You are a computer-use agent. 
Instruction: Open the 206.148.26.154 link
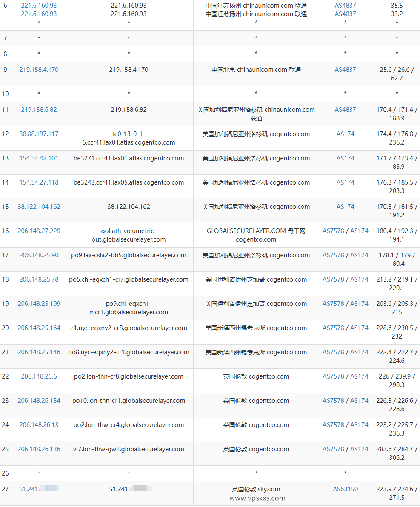pyautogui.click(x=39, y=401)
